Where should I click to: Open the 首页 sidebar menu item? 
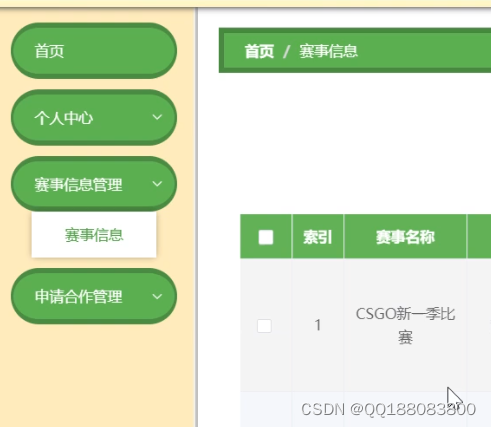coord(94,51)
